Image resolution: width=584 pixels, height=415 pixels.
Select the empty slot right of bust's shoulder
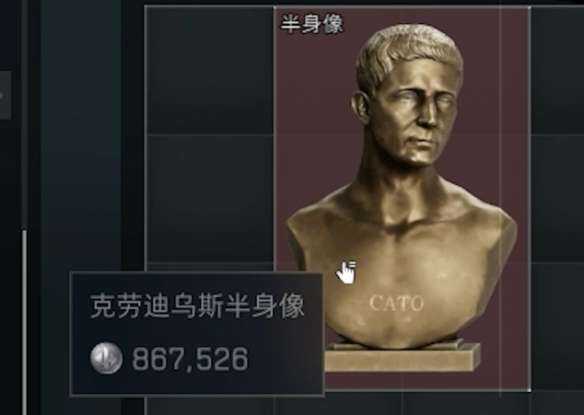coord(558,199)
